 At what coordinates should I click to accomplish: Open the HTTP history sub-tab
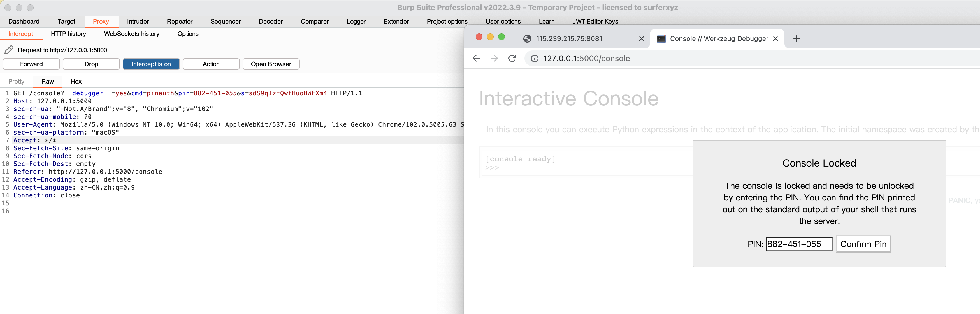68,34
